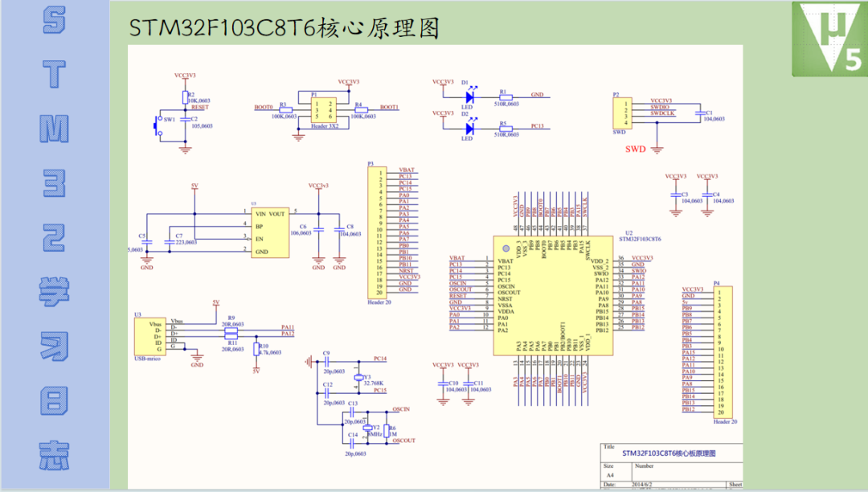Select resistor R6 labeled 1M
This screenshot has width=868, height=492.
(x=387, y=431)
